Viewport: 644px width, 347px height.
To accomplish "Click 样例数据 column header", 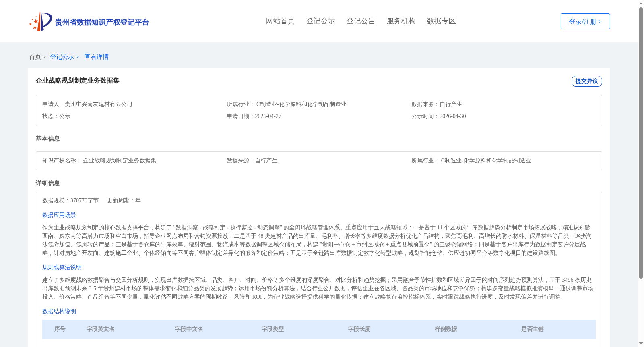I will coord(446,329).
